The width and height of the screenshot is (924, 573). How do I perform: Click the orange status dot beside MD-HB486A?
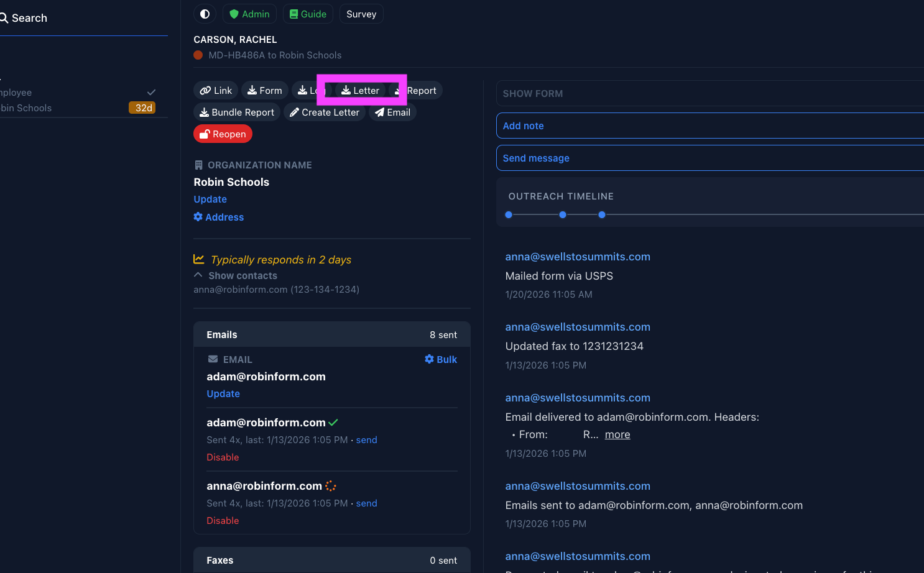198,55
